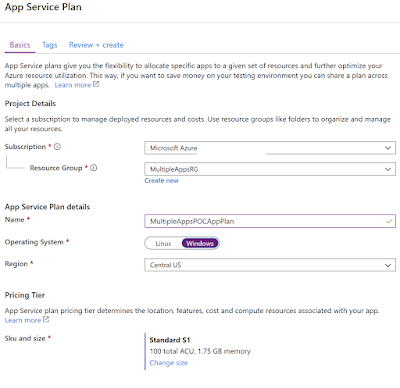Viewport: 400px width, 388px height.
Task: Click the Sku and size label
Action: click(25, 338)
